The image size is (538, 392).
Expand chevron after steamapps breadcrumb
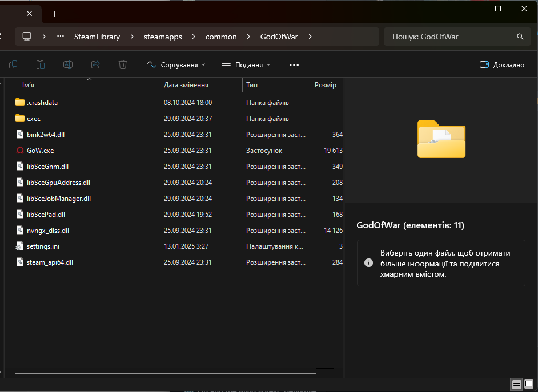194,37
